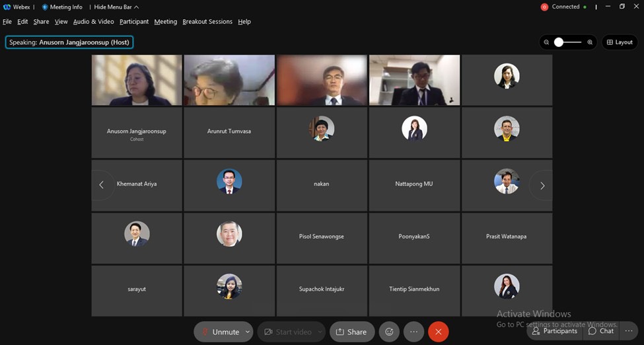Collapse with Hide Menu Bar toggle
Screen dimensions: 644x345
[113, 7]
